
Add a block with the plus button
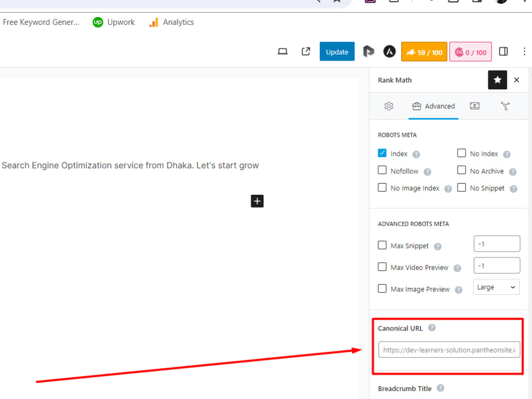257,201
